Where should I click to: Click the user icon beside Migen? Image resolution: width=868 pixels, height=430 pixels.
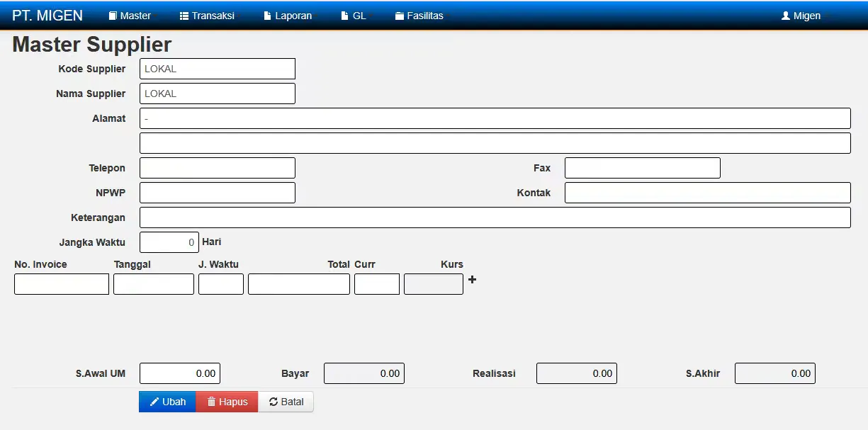786,16
